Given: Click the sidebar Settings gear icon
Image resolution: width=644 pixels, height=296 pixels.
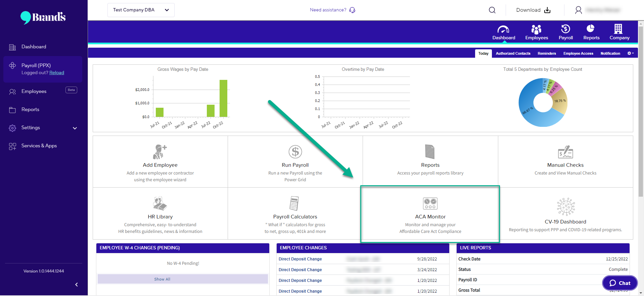Looking at the screenshot, I should pyautogui.click(x=12, y=128).
